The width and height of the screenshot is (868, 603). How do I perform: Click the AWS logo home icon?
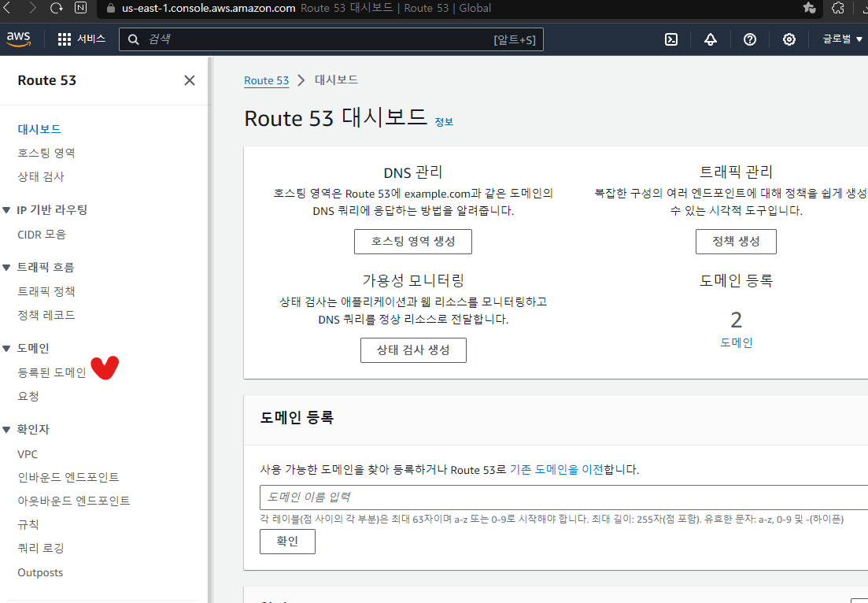click(x=18, y=39)
